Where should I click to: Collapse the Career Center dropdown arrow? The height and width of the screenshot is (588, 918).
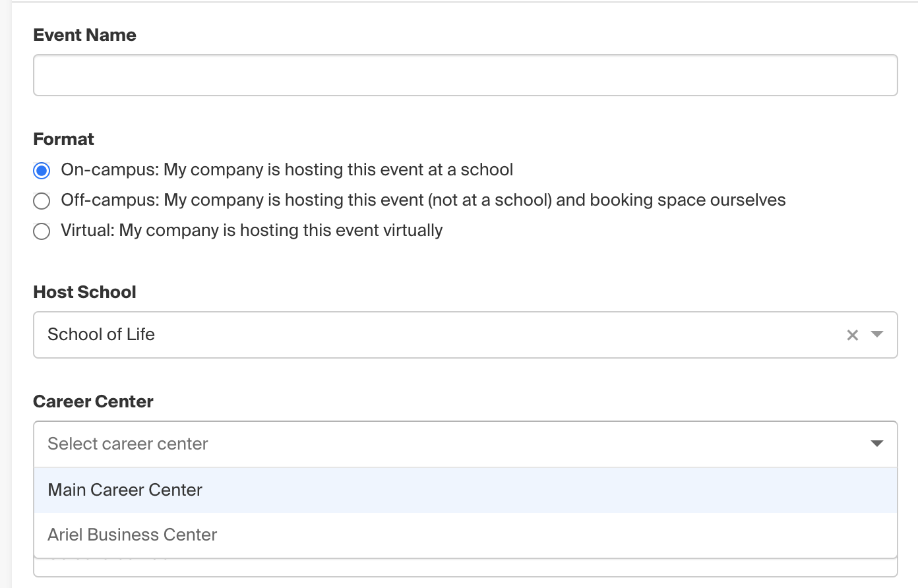pyautogui.click(x=877, y=444)
